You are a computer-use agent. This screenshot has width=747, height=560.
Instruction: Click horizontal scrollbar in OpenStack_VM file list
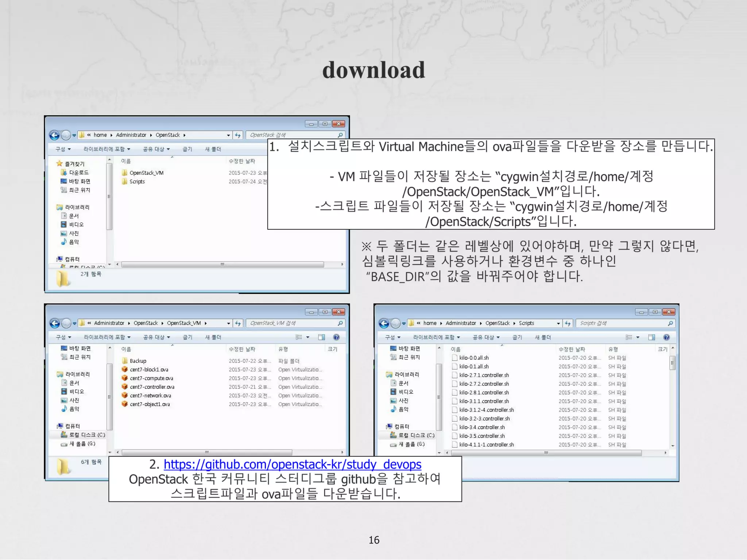click(207, 452)
